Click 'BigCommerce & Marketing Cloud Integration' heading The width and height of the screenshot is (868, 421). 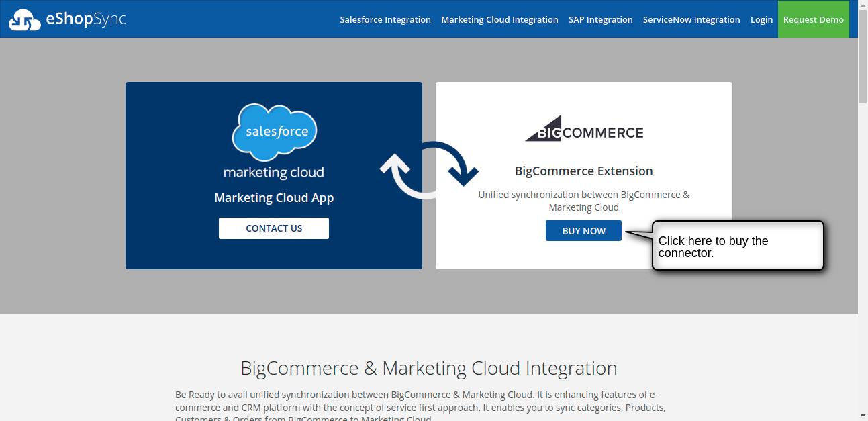coord(429,368)
